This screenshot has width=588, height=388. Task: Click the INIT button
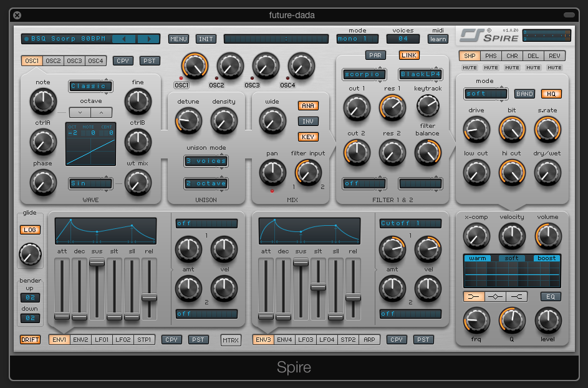click(x=206, y=39)
